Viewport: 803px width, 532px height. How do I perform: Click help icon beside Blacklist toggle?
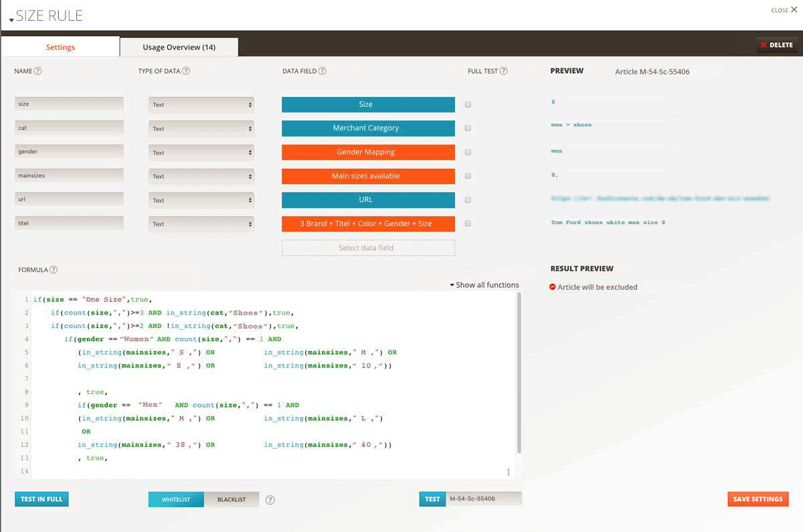click(270, 500)
